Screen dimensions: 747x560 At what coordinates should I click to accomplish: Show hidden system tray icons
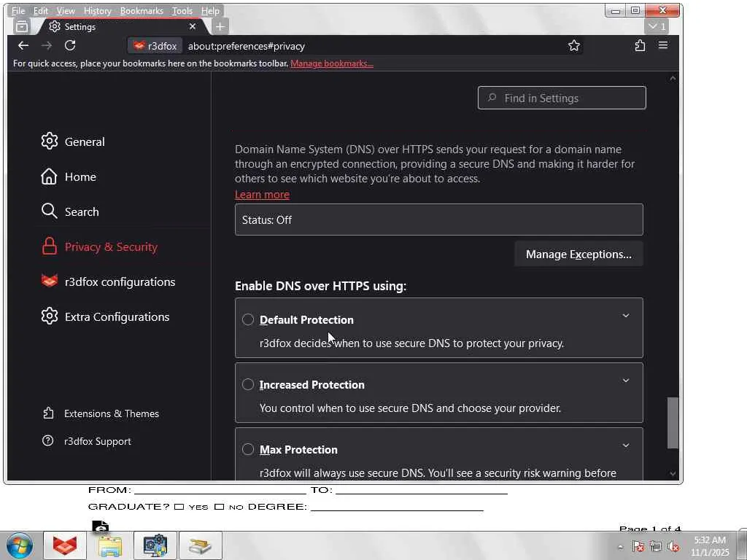(620, 547)
